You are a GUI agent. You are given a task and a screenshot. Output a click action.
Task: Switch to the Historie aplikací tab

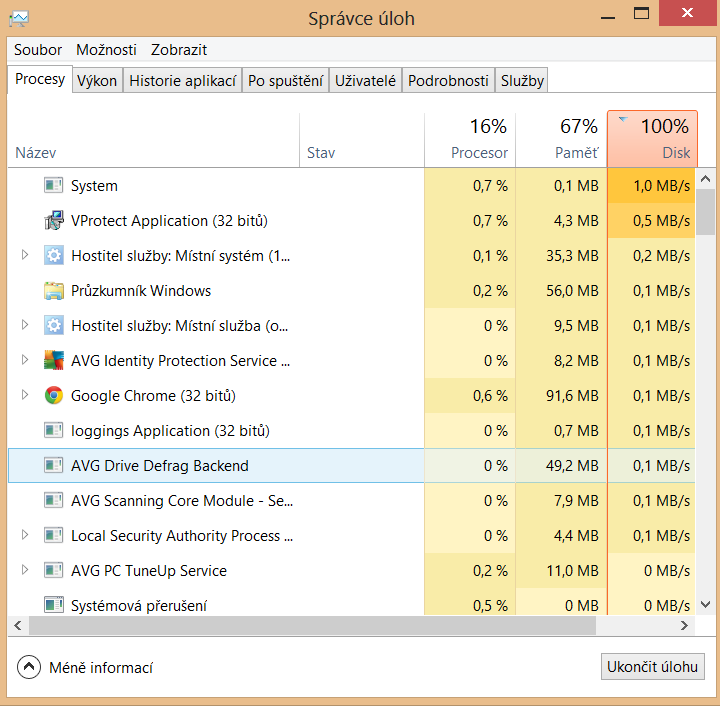click(x=182, y=81)
